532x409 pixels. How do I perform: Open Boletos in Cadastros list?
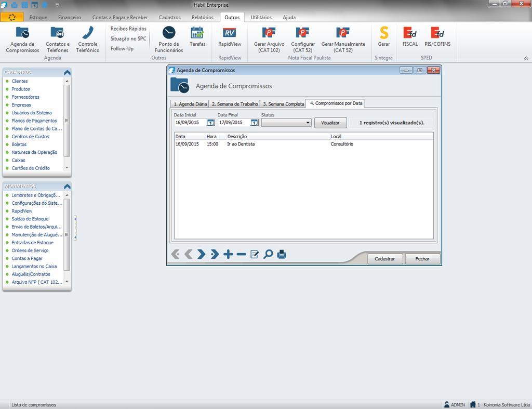click(19, 144)
